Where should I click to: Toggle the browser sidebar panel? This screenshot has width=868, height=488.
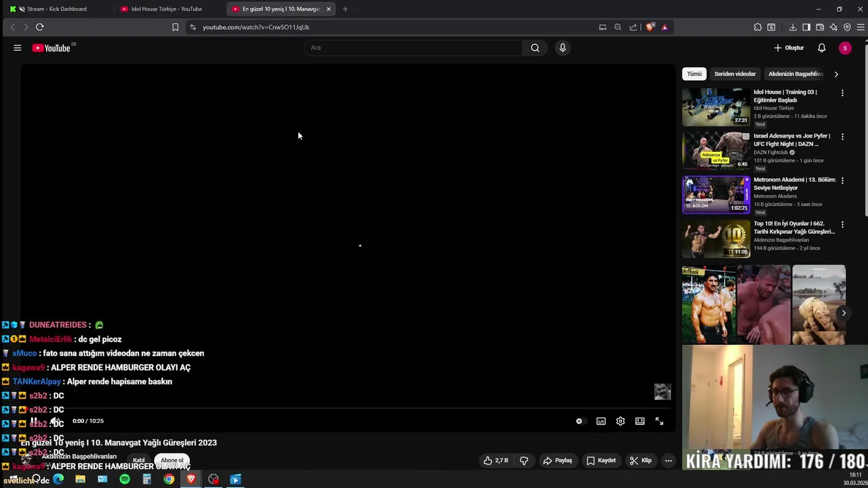[x=806, y=27]
